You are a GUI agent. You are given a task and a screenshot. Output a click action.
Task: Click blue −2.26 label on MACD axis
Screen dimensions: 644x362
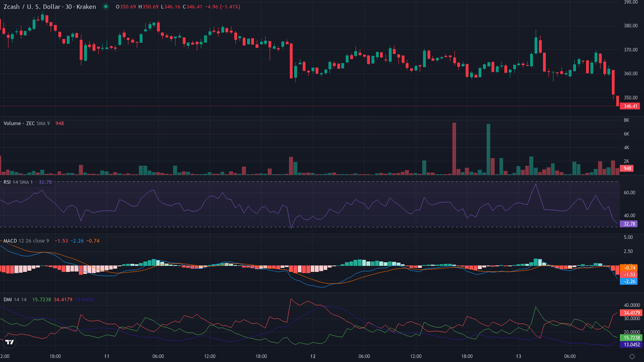coord(628,281)
